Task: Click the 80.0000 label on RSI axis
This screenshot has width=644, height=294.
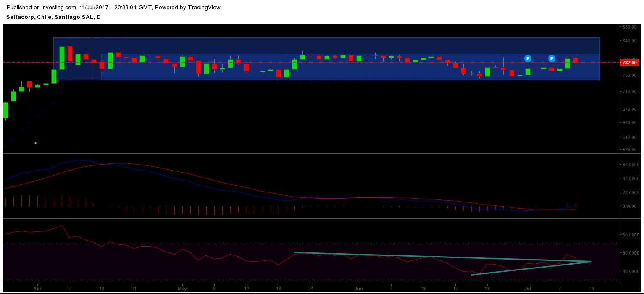Action: (630, 235)
